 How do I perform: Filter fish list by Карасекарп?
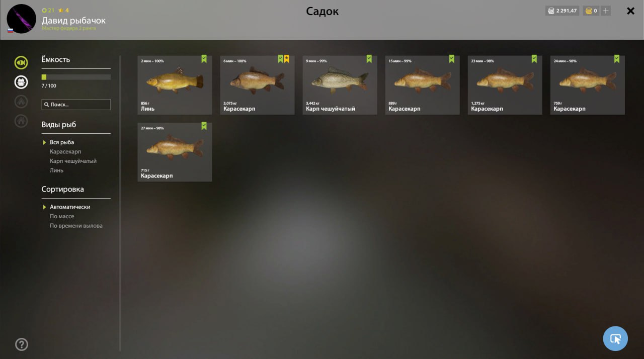pyautogui.click(x=65, y=151)
